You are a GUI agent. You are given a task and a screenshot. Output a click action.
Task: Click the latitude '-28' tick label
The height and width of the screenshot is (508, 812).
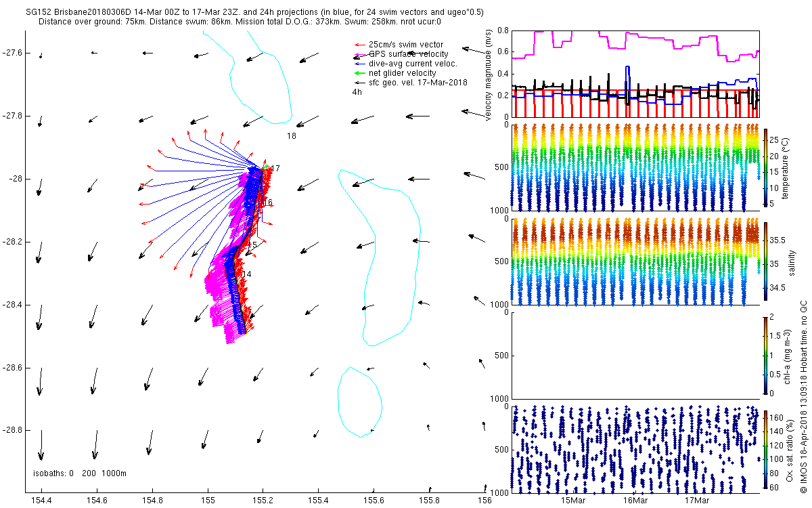tap(16, 179)
